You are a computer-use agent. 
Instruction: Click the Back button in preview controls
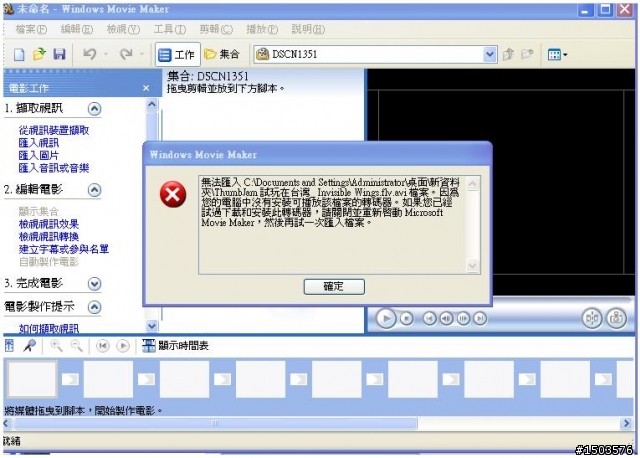click(429, 318)
